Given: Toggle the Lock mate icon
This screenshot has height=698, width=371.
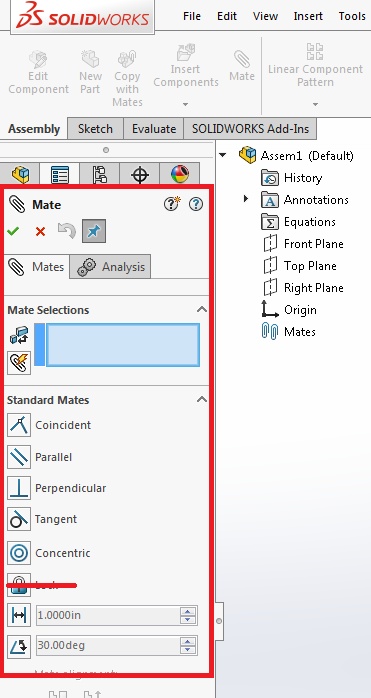Looking at the screenshot, I should (19, 585).
